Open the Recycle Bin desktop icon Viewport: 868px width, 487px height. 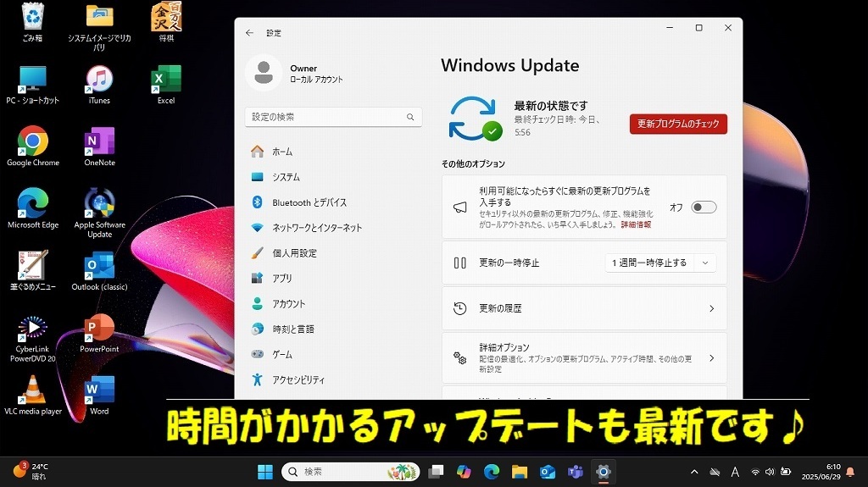[x=33, y=22]
